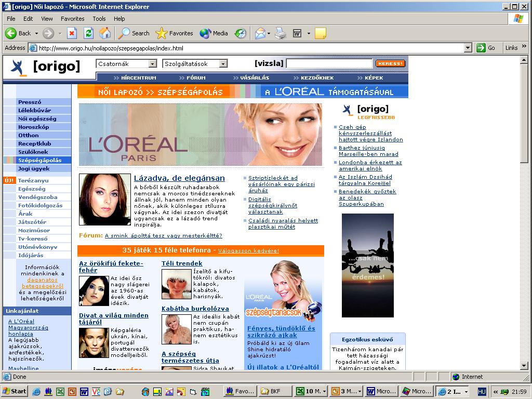The image size is (532, 399).
Task: Open the Favorites star button
Action: coord(174,33)
